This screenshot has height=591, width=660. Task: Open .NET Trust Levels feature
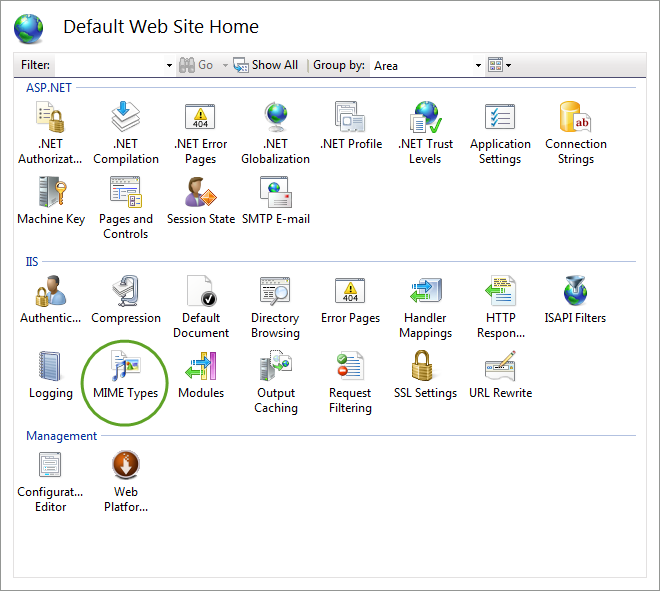pyautogui.click(x=426, y=133)
